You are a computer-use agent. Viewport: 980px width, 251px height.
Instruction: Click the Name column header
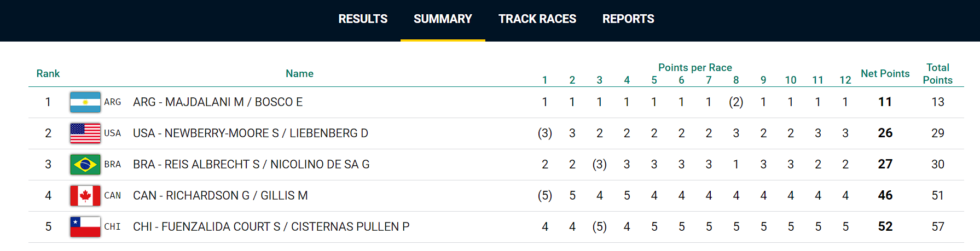[x=299, y=74]
